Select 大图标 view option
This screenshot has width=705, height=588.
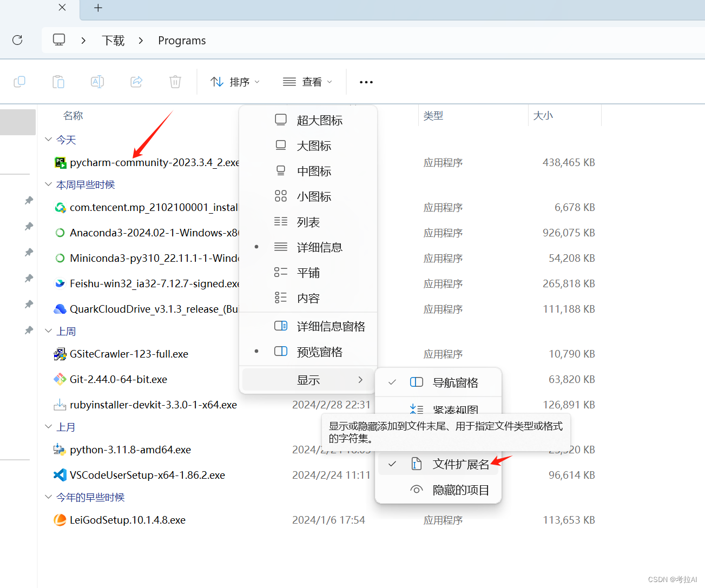[x=308, y=146]
